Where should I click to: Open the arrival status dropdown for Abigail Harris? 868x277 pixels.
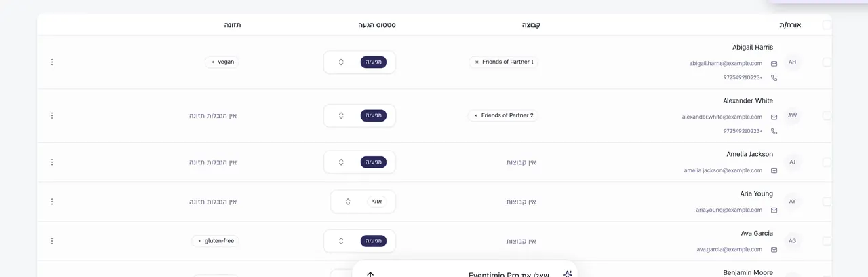click(x=359, y=62)
